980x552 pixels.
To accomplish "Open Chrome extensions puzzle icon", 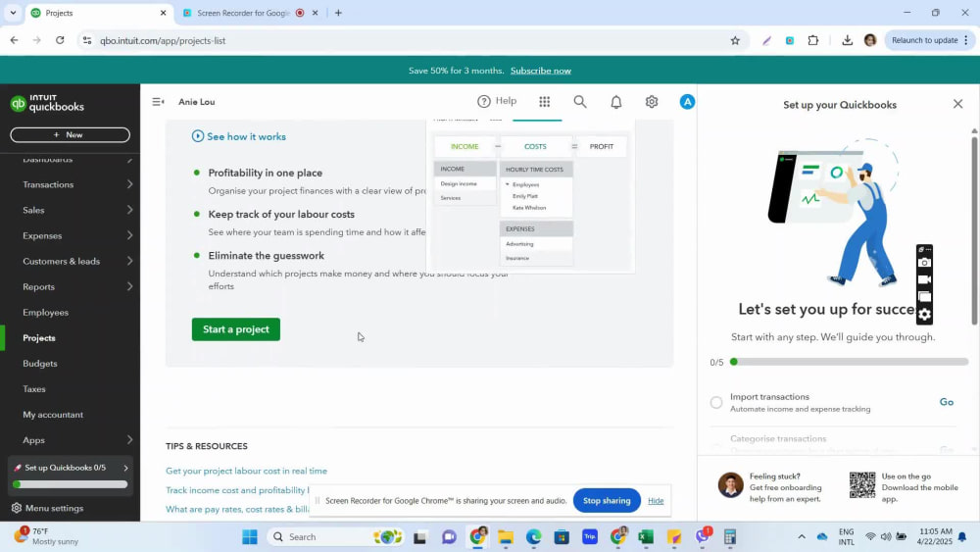I will pyautogui.click(x=813, y=40).
